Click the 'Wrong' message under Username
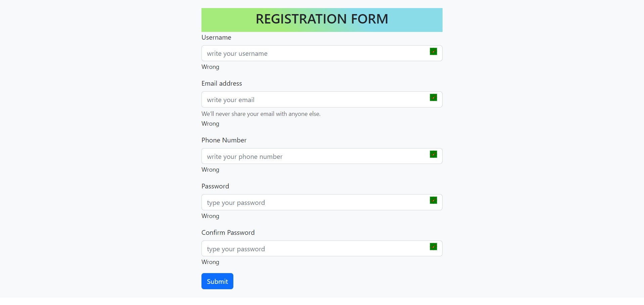The height and width of the screenshot is (305, 644). click(210, 67)
